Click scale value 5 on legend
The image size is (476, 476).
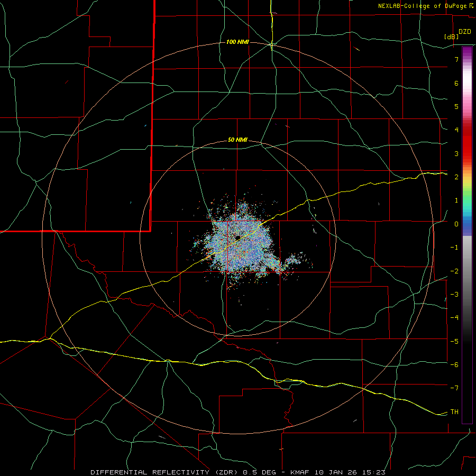[456, 106]
